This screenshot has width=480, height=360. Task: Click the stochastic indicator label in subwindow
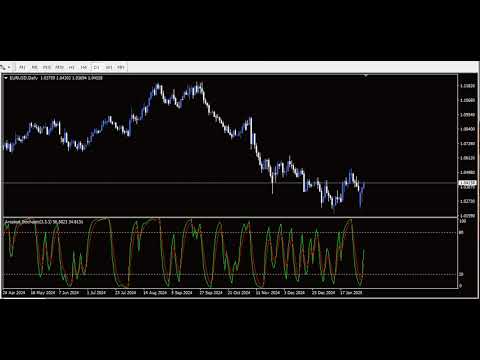(x=44, y=222)
